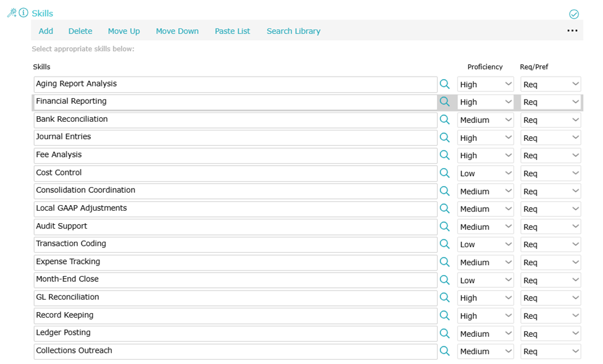This screenshot has height=364, width=603.
Task: Click lookup icon for Cost Control skill
Action: tap(444, 173)
